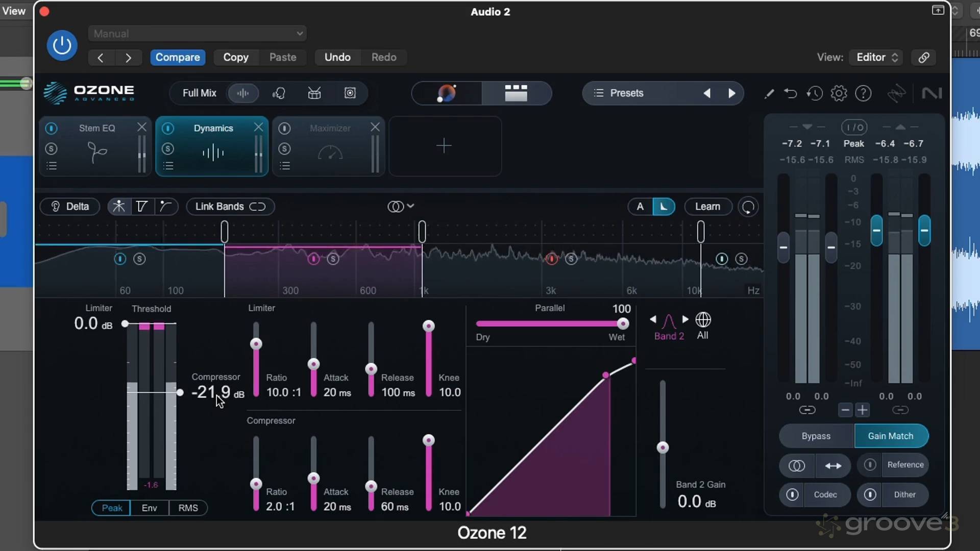Expand the stereo mode chevron dropdown
980x551 pixels.
pyautogui.click(x=410, y=206)
